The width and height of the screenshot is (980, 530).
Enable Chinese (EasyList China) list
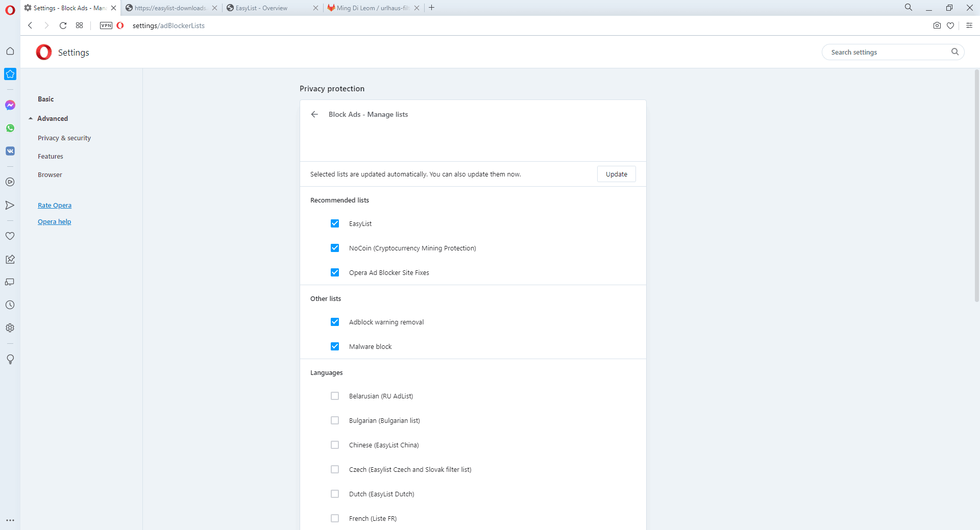[335, 445]
